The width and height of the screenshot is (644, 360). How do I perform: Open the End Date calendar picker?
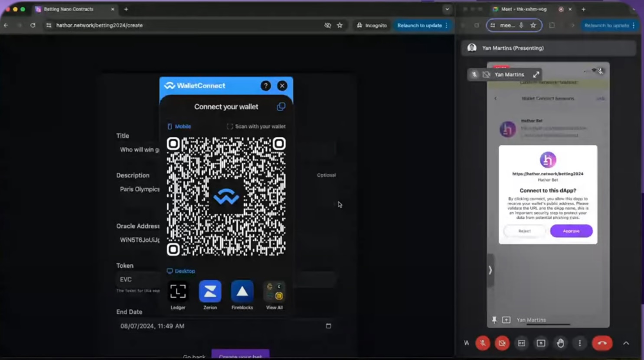[328, 326]
